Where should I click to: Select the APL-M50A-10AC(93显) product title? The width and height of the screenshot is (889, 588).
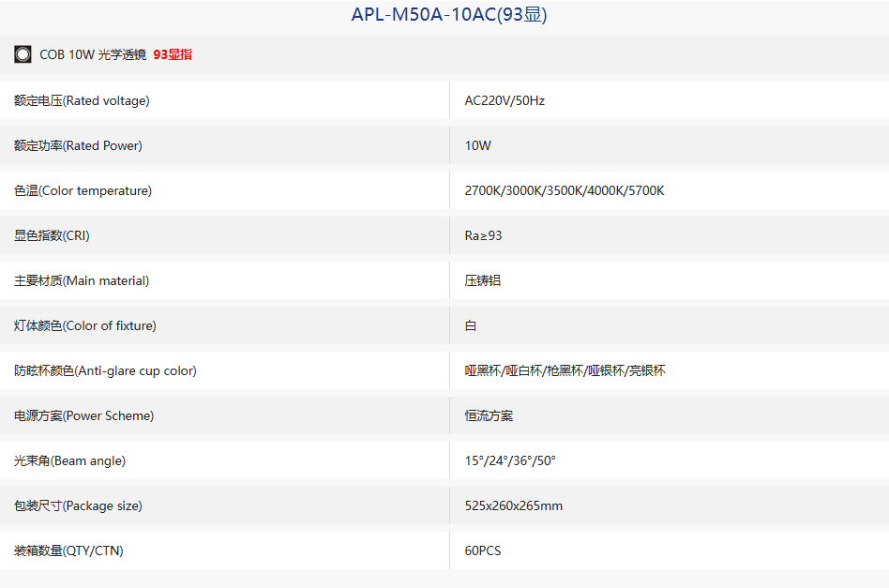pyautogui.click(x=449, y=14)
